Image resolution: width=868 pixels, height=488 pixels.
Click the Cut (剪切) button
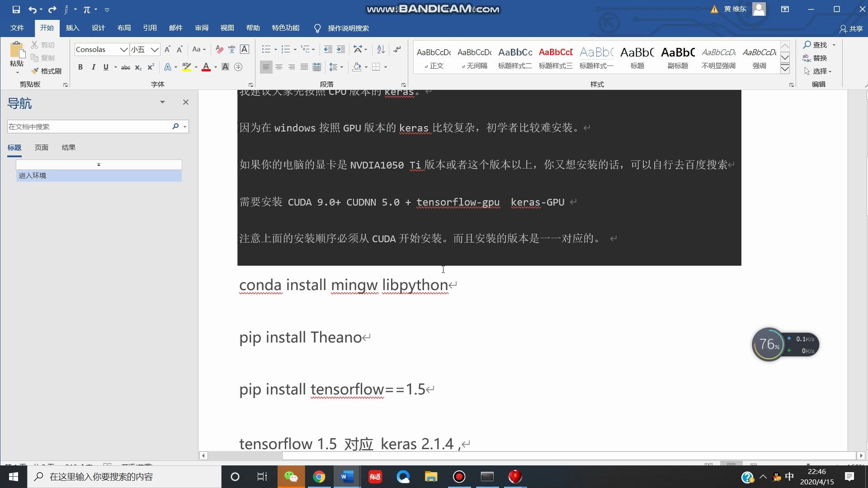click(x=43, y=45)
